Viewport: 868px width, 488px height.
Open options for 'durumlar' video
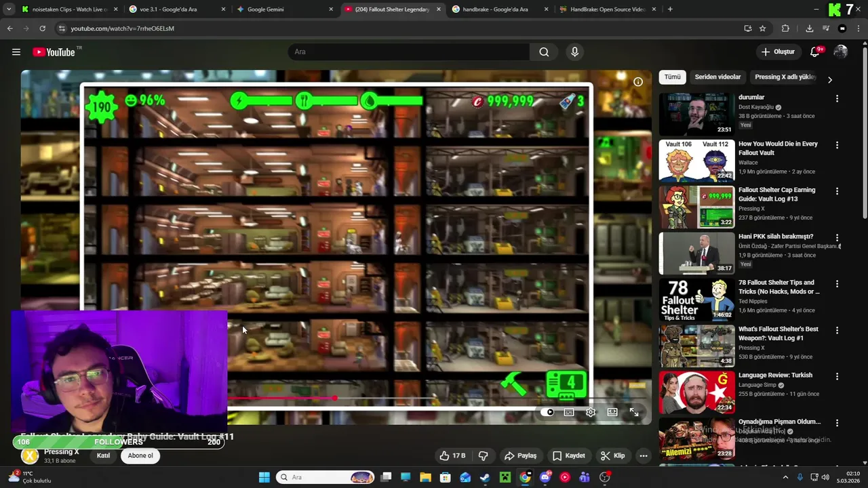tap(837, 98)
